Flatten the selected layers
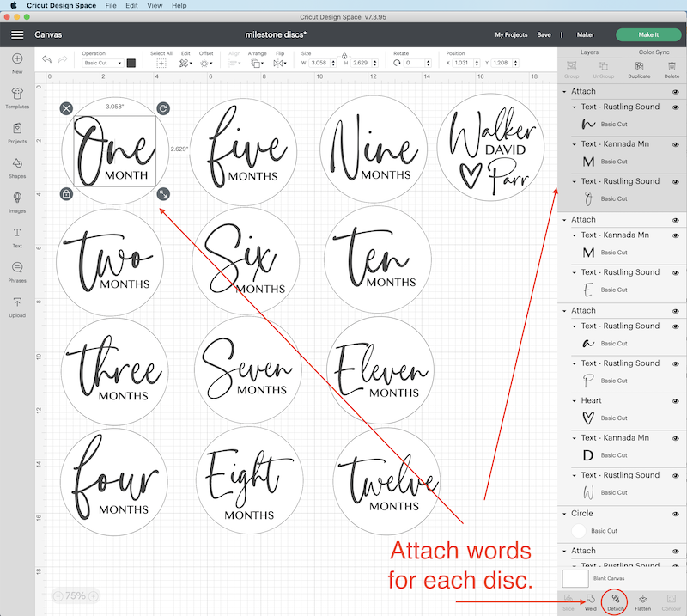 (x=642, y=602)
